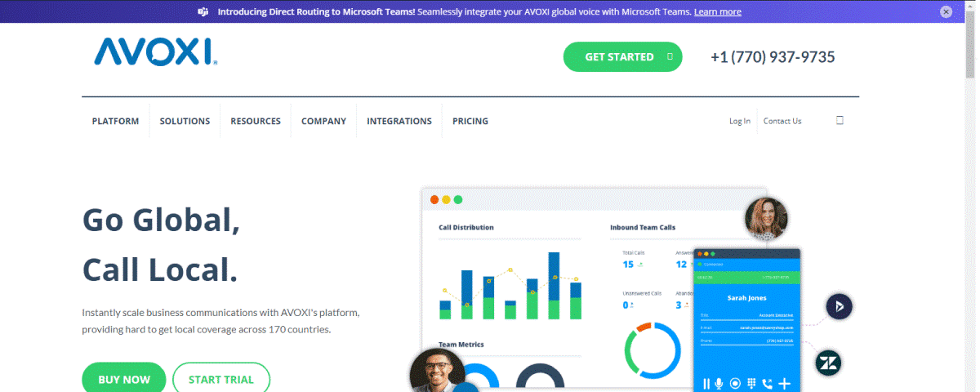Click the record icon in softphone
The height and width of the screenshot is (392, 980).
point(735,384)
